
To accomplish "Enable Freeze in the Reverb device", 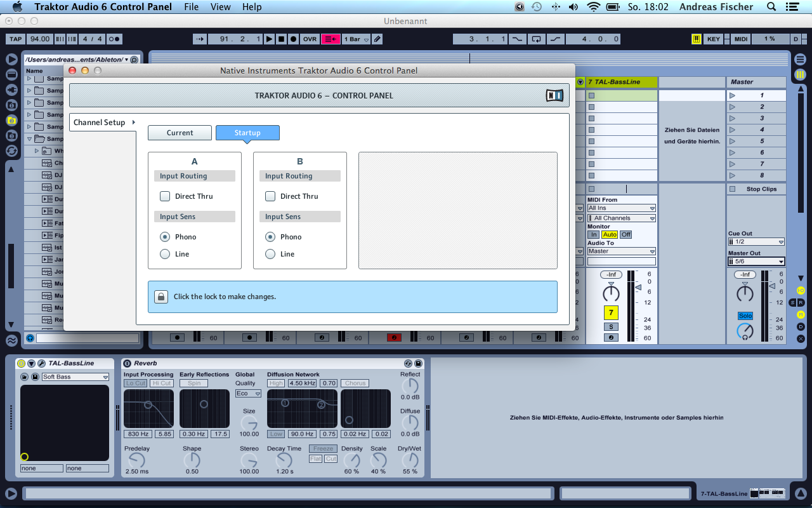I will coord(323,449).
